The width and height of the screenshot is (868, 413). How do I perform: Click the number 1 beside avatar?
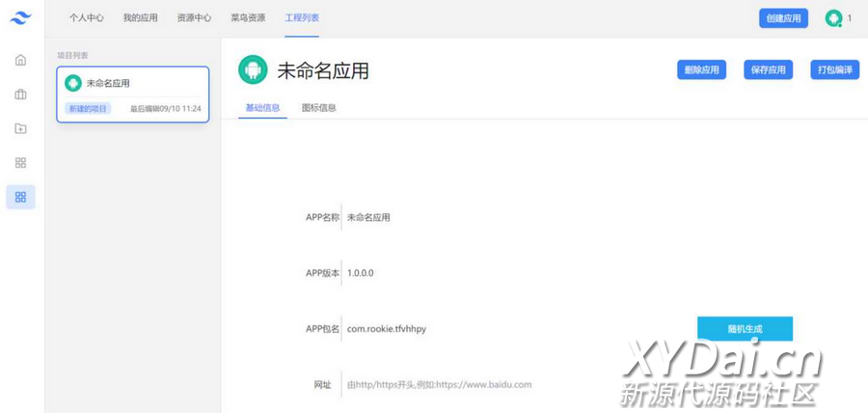pyautogui.click(x=850, y=18)
